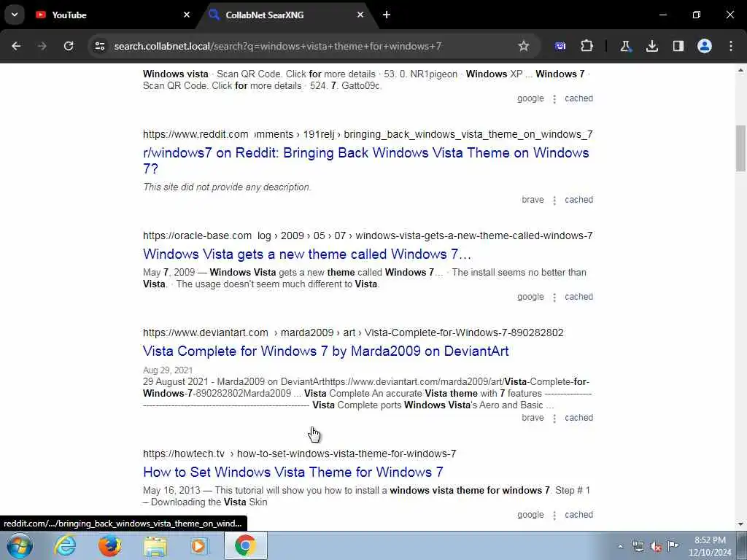Click the page vertical scrollbar thumb
Screen dimensions: 747x560
(740, 147)
